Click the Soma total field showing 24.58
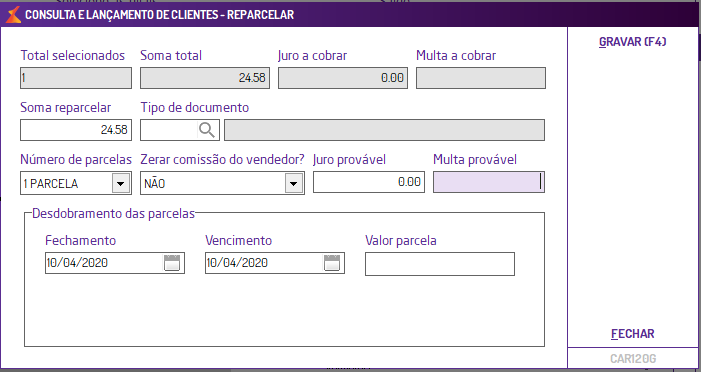Image resolution: width=701 pixels, height=372 pixels. pyautogui.click(x=205, y=78)
